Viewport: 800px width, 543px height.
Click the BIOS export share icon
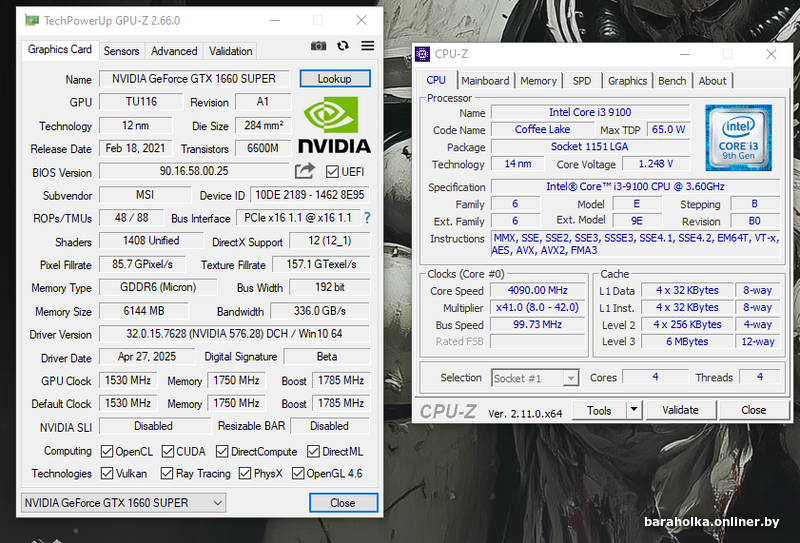click(305, 171)
